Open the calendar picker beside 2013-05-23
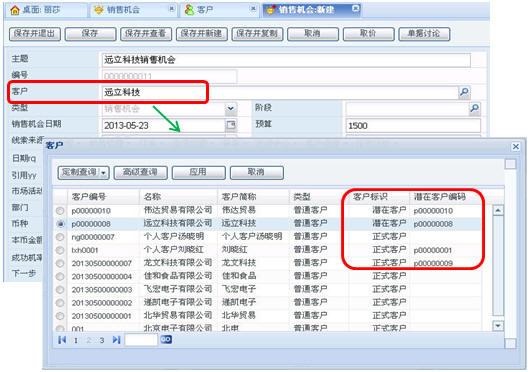529x372 pixels. 231,125
